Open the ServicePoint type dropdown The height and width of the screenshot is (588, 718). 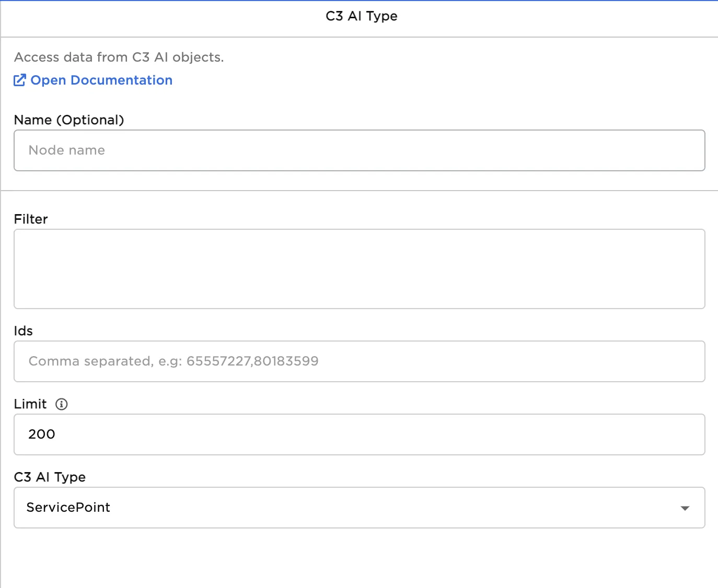[x=345, y=508]
